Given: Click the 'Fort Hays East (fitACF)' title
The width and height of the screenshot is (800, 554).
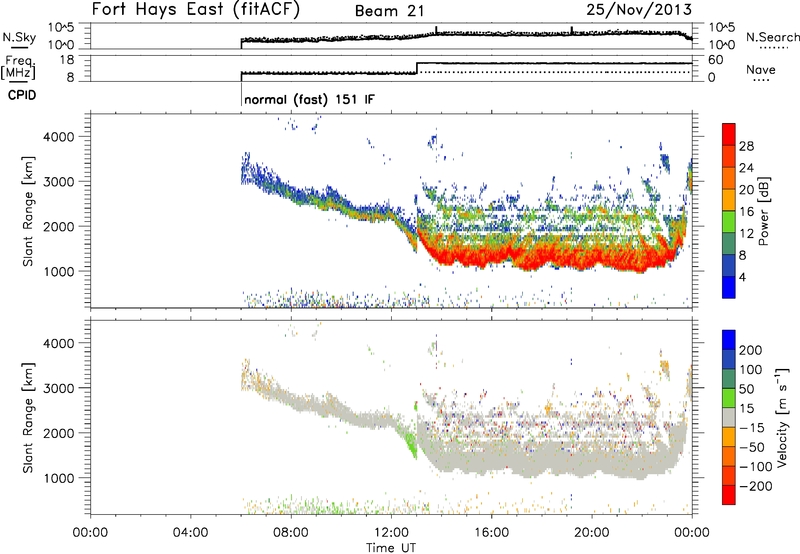Looking at the screenshot, I should coord(196,10).
